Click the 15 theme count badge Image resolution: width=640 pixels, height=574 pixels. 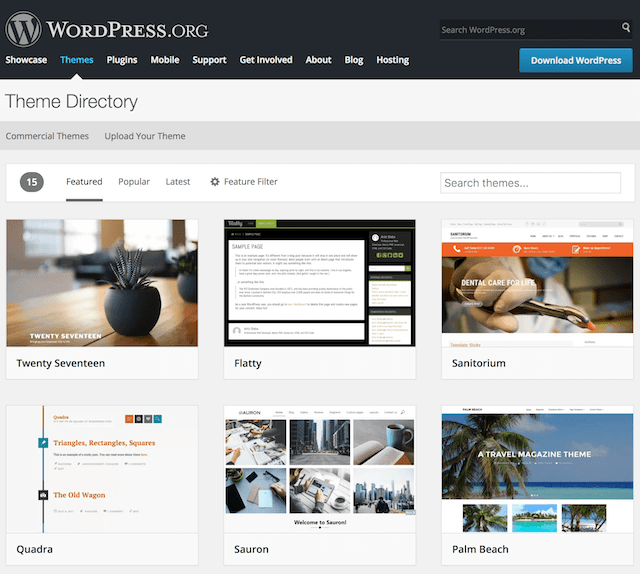(32, 182)
